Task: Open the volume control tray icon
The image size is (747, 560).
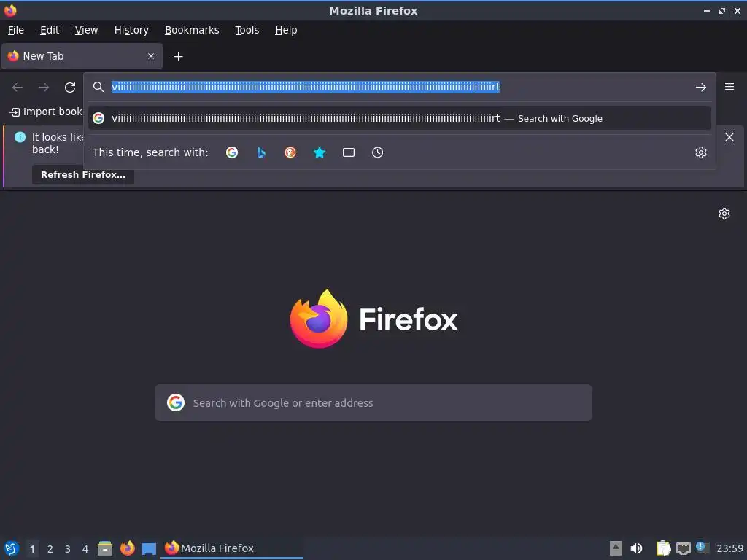Action: [636, 548]
